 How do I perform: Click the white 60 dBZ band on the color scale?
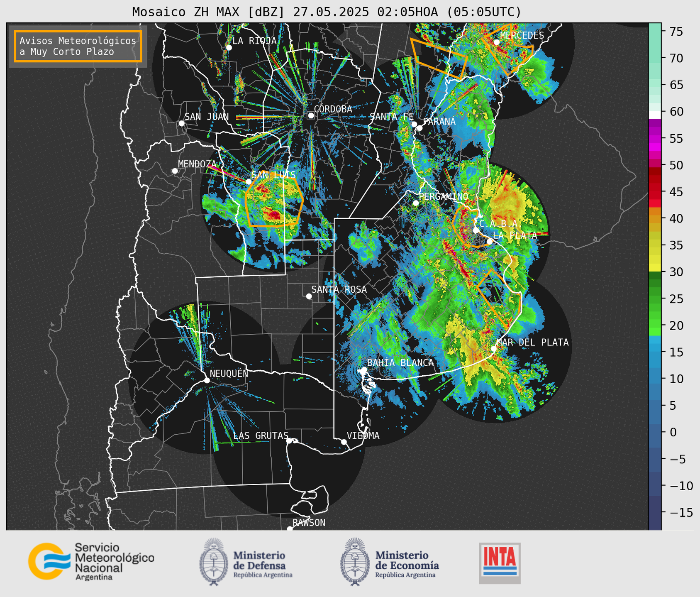pos(655,115)
